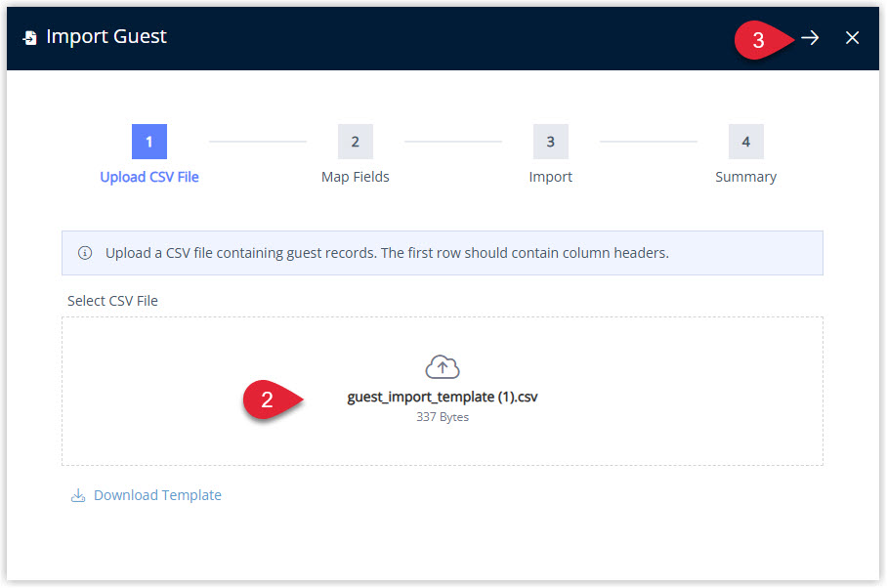Click the Import Guest header icon
Screen dimensions: 887x588
click(x=30, y=38)
